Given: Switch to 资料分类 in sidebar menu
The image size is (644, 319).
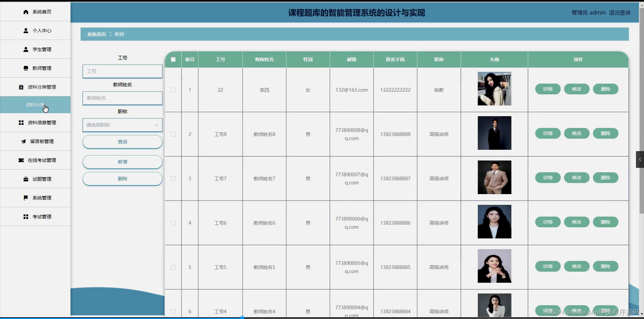Looking at the screenshot, I should click(35, 105).
